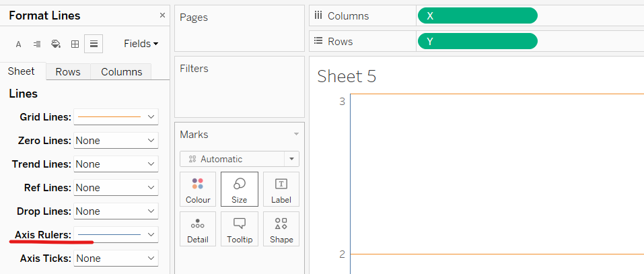The height and width of the screenshot is (274, 644).
Task: Open the Tooltip marks card
Action: click(240, 229)
